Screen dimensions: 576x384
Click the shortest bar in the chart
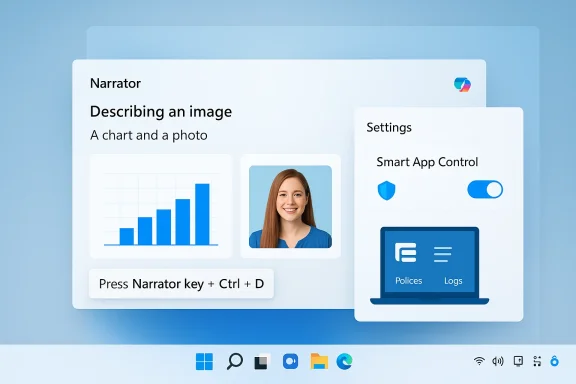(127, 236)
